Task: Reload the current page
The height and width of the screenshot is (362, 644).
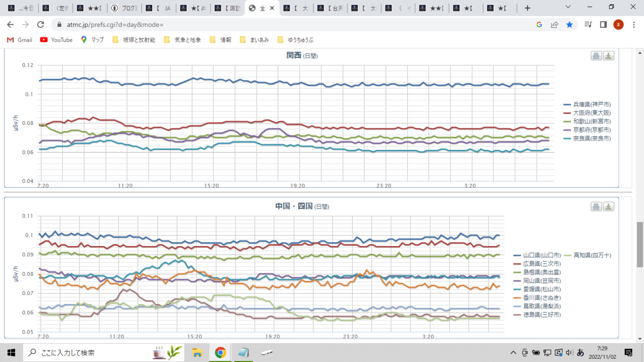Action: point(40,25)
